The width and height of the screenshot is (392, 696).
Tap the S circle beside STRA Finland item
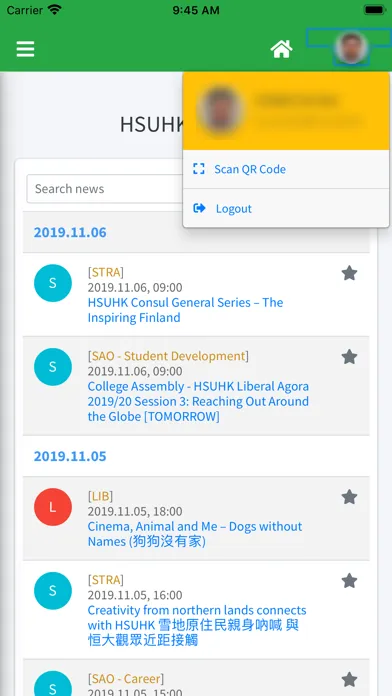pyautogui.click(x=53, y=283)
